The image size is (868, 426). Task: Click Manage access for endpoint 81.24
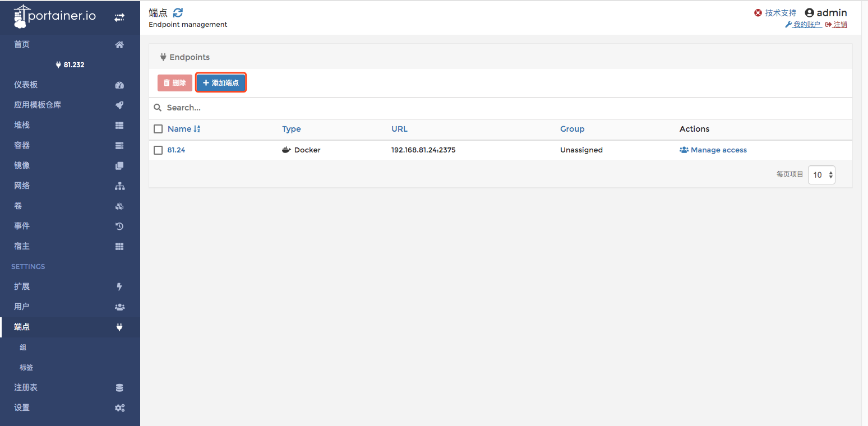pyautogui.click(x=713, y=150)
